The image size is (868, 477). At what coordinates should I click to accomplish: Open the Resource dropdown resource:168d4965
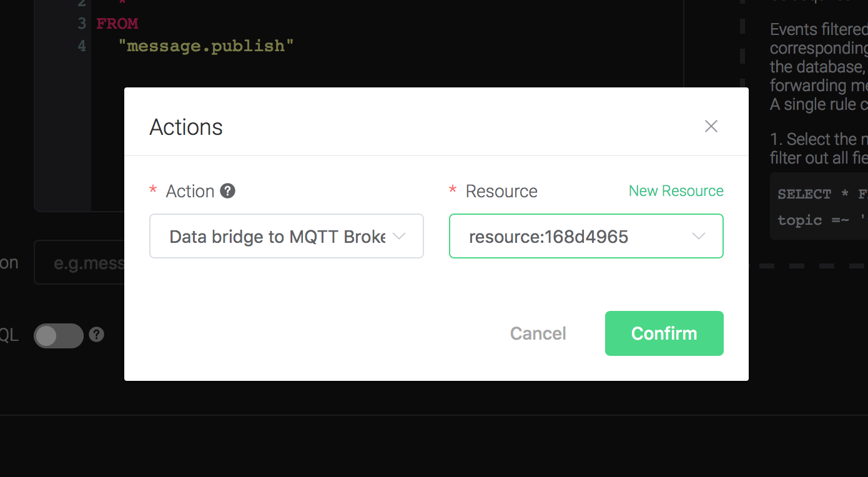pos(586,236)
